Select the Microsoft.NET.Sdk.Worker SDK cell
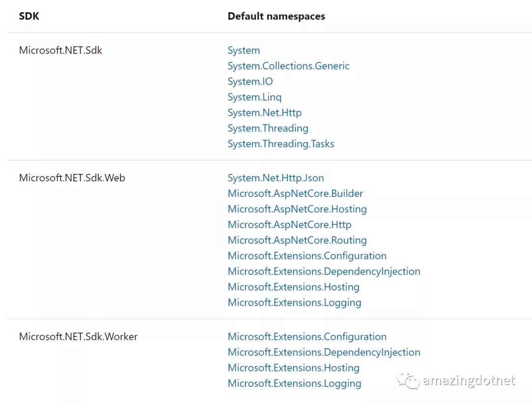Screen dimensions: 532x405 point(78,337)
